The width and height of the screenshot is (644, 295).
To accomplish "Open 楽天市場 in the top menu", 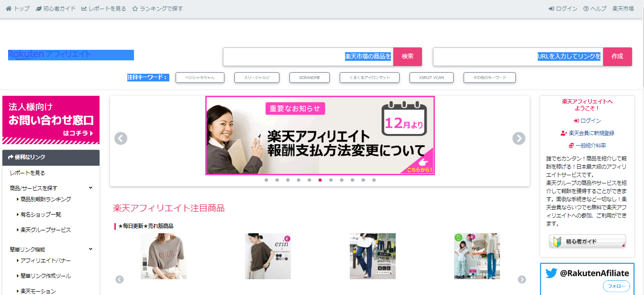I will click(x=623, y=9).
